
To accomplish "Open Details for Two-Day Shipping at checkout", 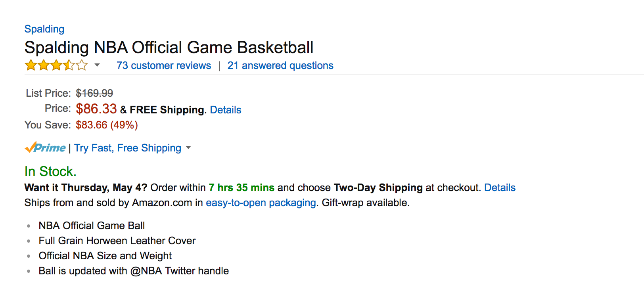I will [500, 188].
